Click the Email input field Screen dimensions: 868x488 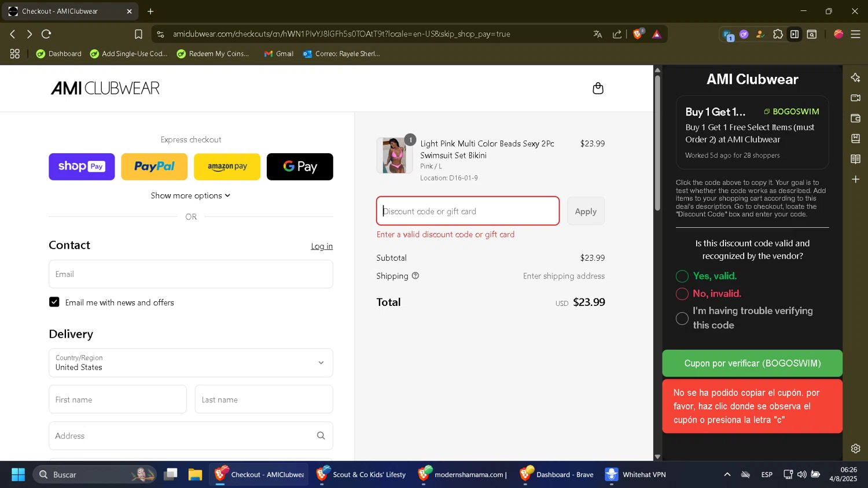[191, 274]
